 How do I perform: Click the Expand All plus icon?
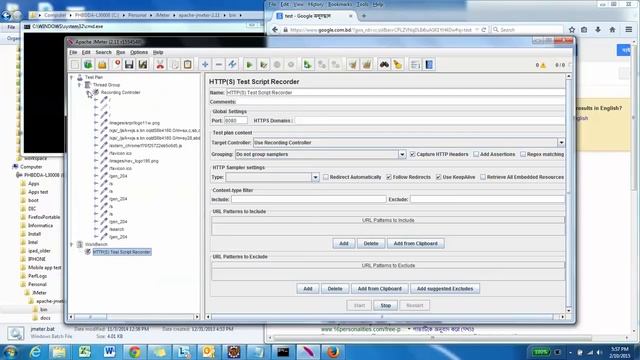point(205,64)
